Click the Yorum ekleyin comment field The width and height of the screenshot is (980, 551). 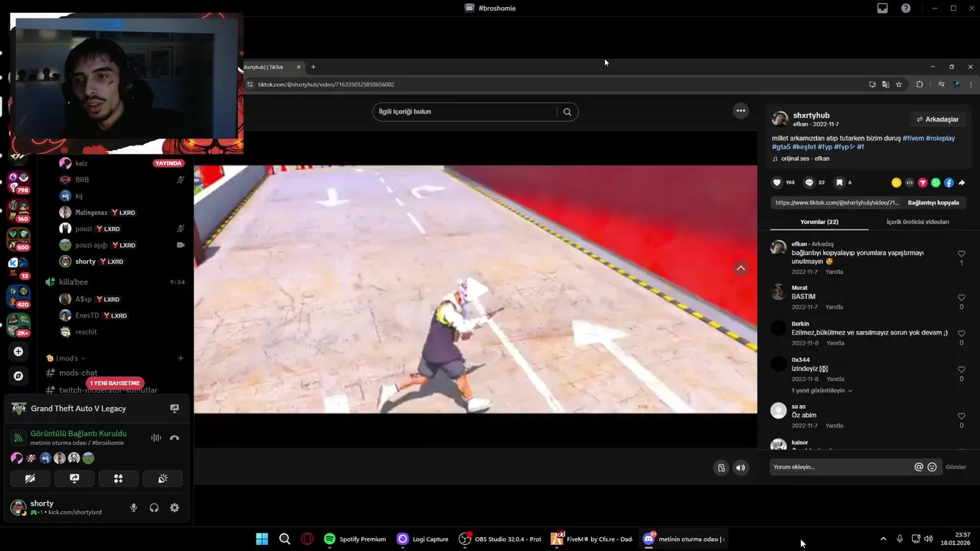[841, 467]
